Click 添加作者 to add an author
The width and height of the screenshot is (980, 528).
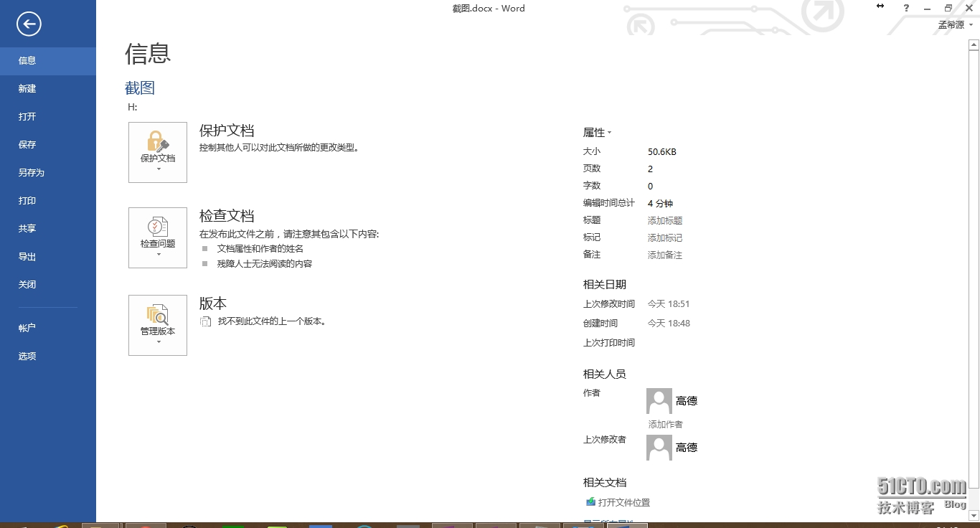point(666,425)
